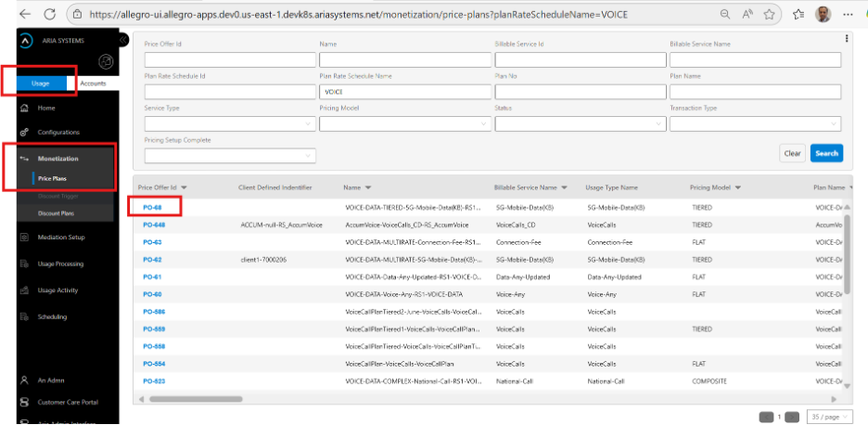Image resolution: width=868 pixels, height=425 pixels.
Task: Click the Usage Activity sidebar icon
Action: (24, 290)
